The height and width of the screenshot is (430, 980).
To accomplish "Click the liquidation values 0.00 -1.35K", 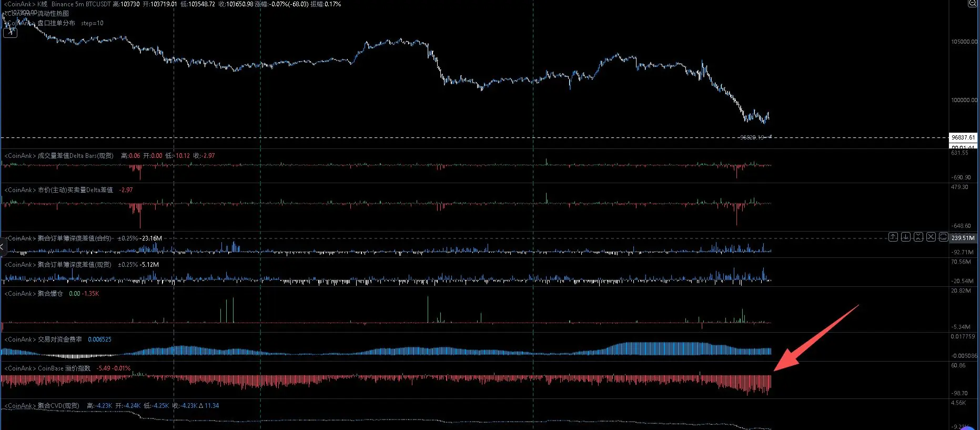I will tap(84, 294).
